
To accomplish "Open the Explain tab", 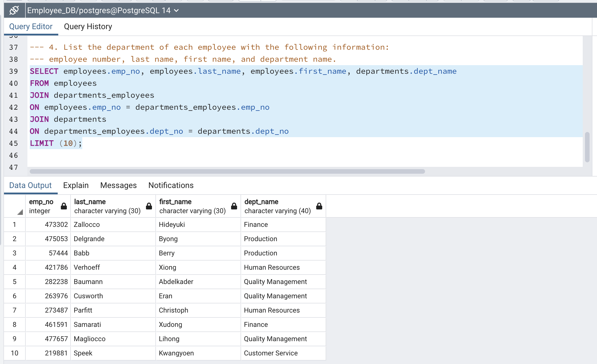I will coord(76,185).
